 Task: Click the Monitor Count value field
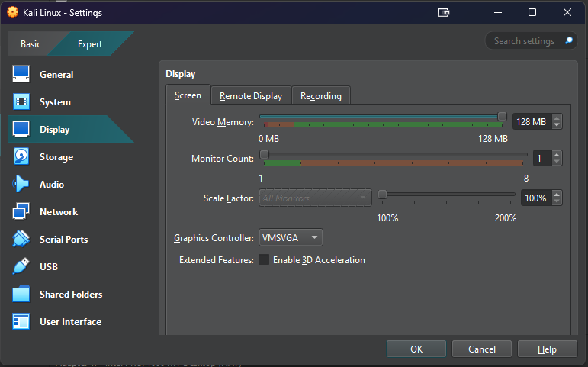pos(542,158)
